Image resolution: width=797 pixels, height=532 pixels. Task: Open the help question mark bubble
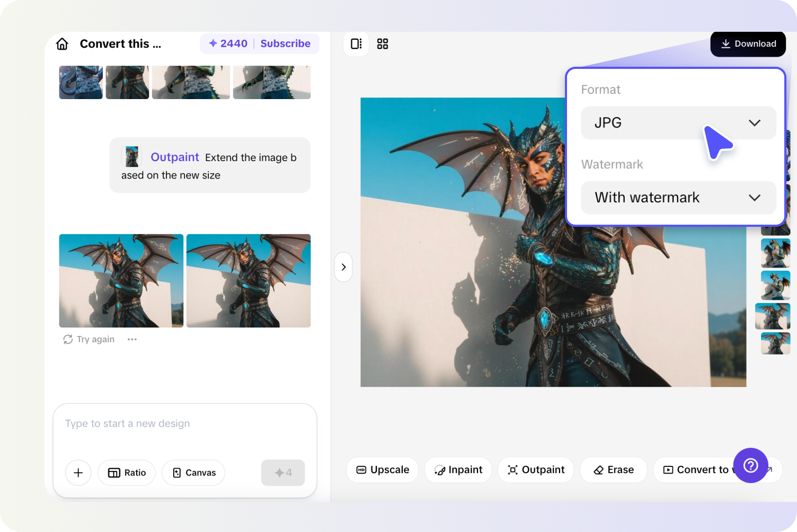click(750, 466)
